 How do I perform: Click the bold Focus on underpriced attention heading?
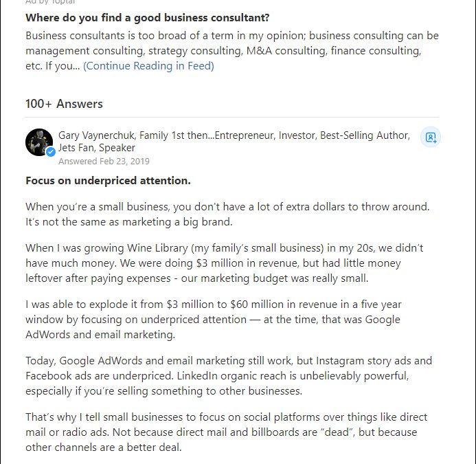click(108, 181)
